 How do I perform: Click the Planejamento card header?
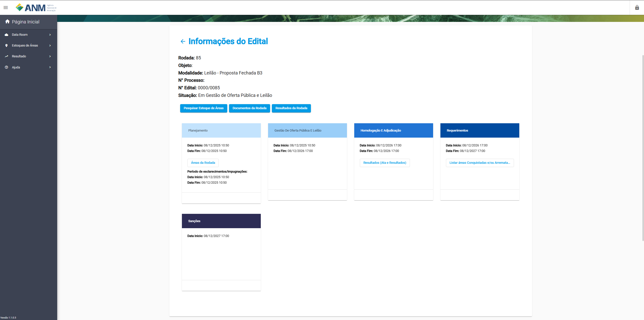point(221,130)
